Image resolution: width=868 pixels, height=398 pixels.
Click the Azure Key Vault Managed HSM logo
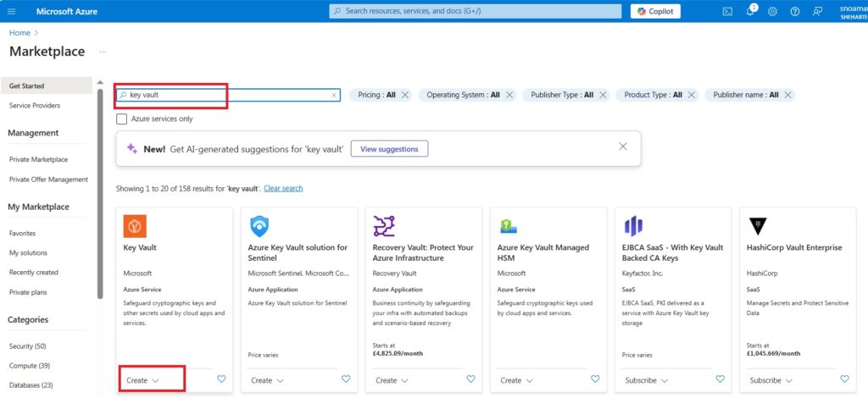[509, 226]
